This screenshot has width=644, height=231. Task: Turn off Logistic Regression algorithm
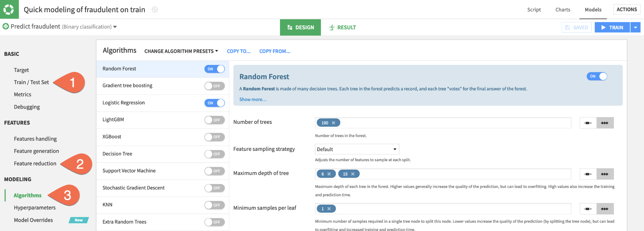(x=214, y=103)
